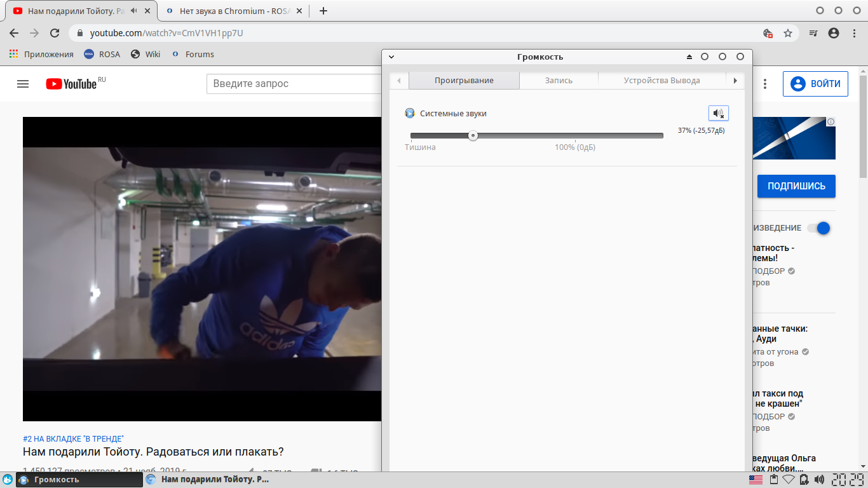Switch to the Запись tab
The height and width of the screenshot is (488, 868).
(559, 81)
